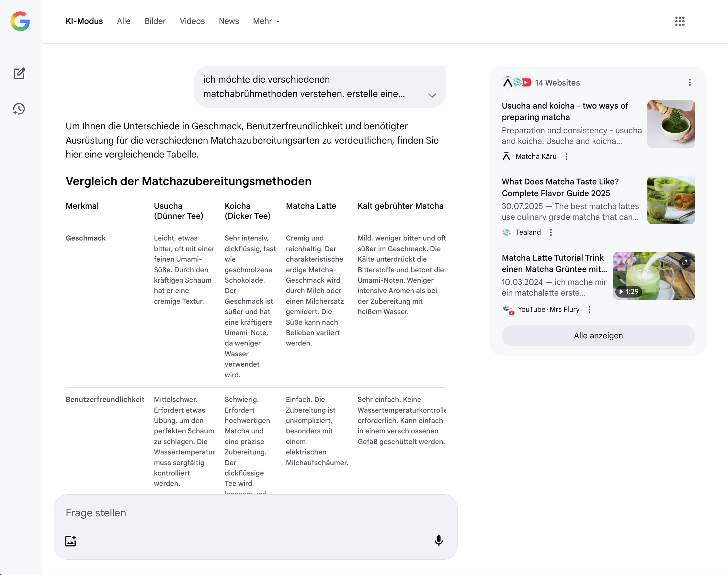
Task: Click the Frage stellen input field
Action: [x=235, y=513]
